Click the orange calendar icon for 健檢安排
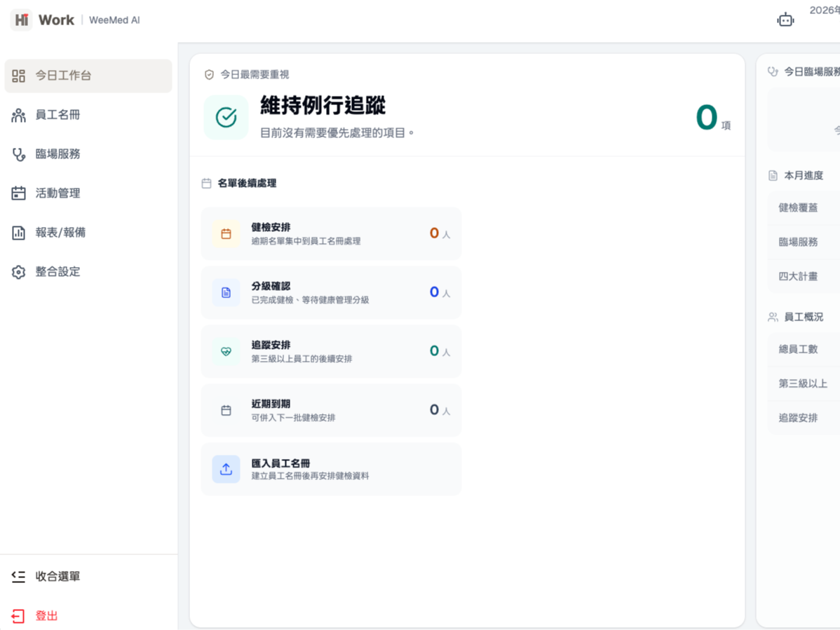The image size is (840, 630). 226,234
